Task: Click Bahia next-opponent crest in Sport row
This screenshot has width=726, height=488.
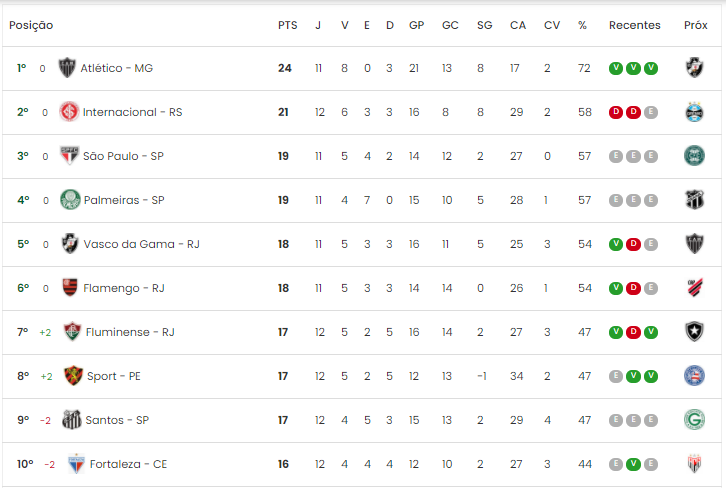Action: 695,375
